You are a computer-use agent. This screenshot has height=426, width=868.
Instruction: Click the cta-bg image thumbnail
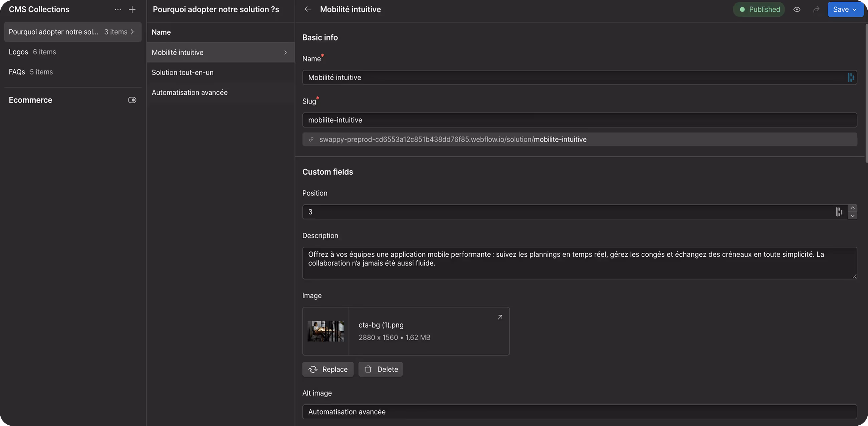click(x=325, y=331)
